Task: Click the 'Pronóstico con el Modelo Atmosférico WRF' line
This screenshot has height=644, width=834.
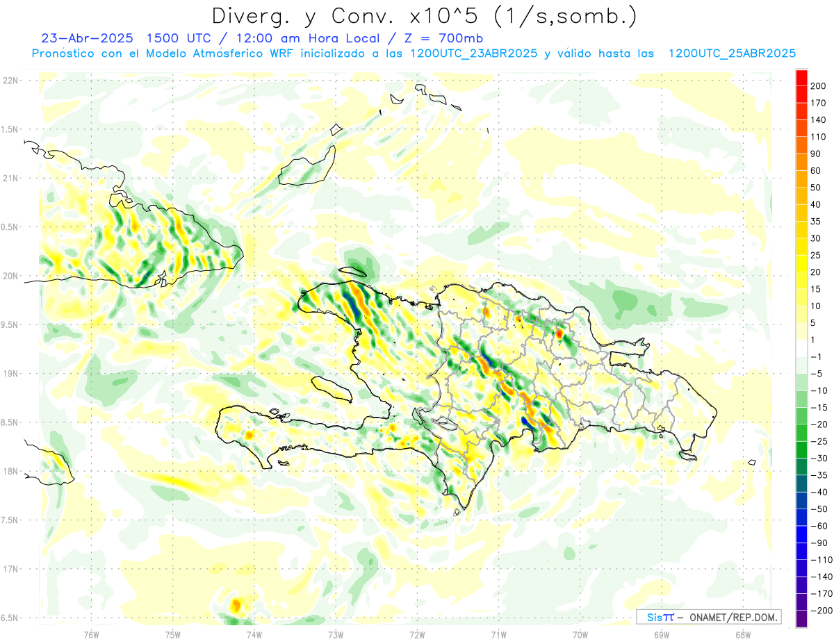Action: (x=163, y=53)
